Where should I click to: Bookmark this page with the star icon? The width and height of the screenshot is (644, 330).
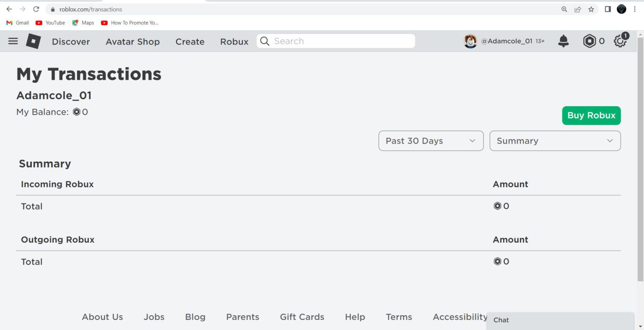tap(591, 9)
